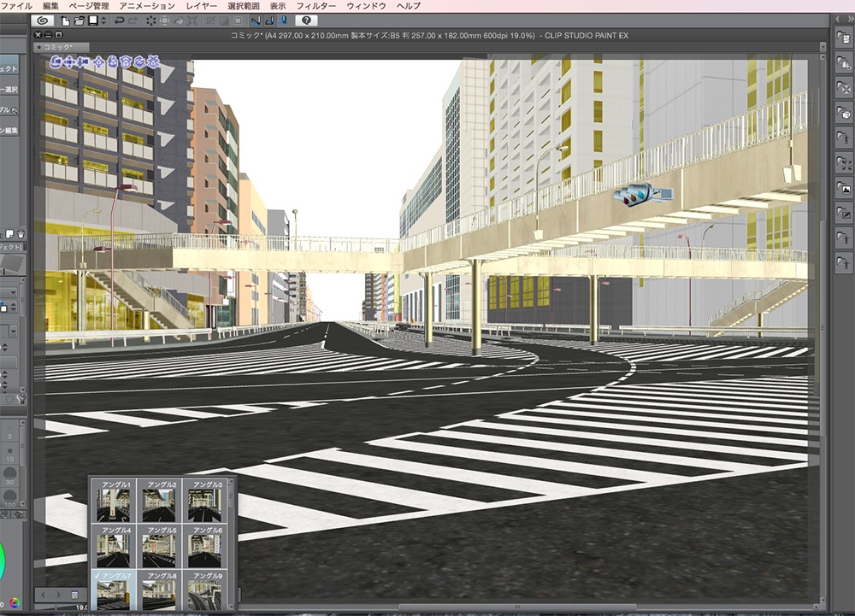Click the Undo icon in the top toolbar
855x616 pixels.
click(x=120, y=21)
